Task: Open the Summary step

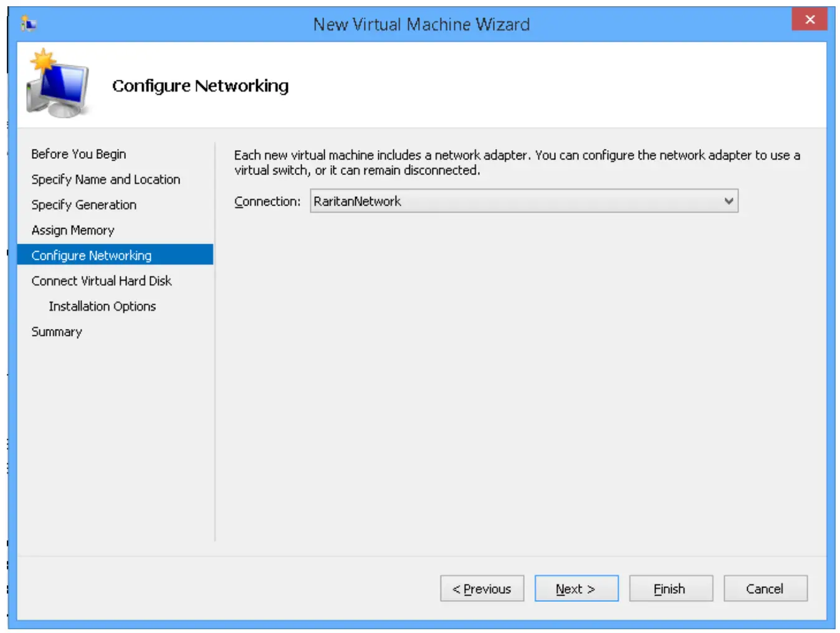Action: [x=57, y=332]
